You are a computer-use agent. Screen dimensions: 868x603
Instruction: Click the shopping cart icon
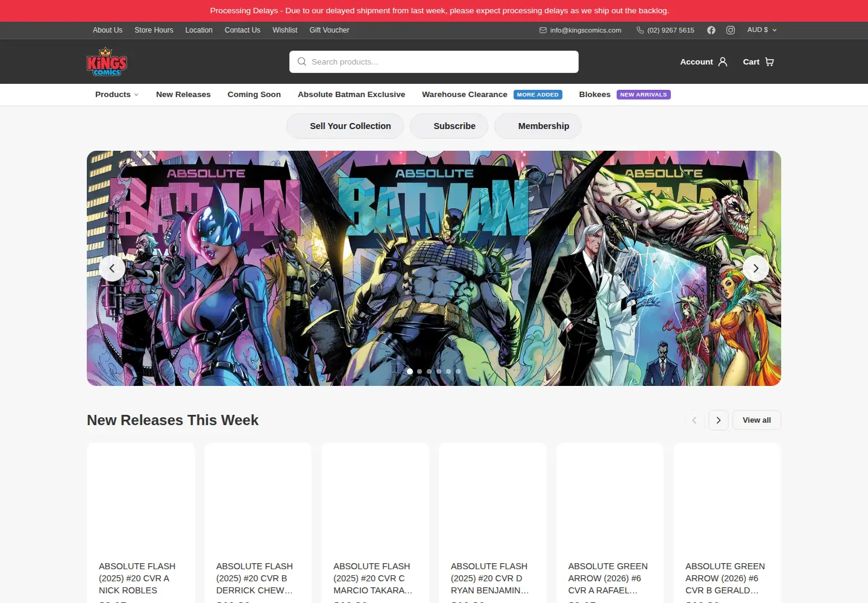769,62
